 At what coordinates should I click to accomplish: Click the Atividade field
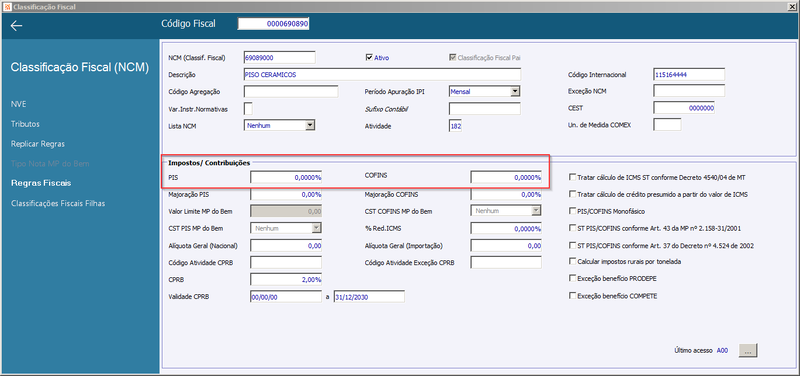(x=456, y=126)
